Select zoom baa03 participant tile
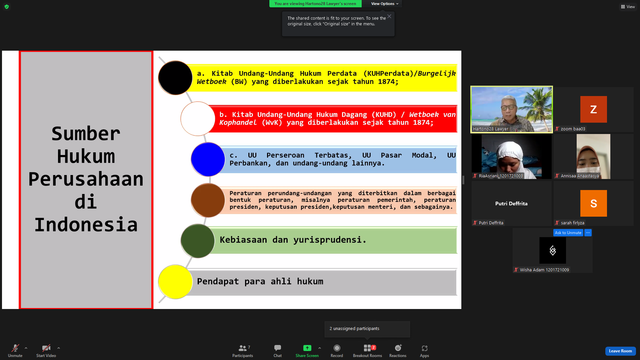The image size is (640, 360). (x=593, y=109)
